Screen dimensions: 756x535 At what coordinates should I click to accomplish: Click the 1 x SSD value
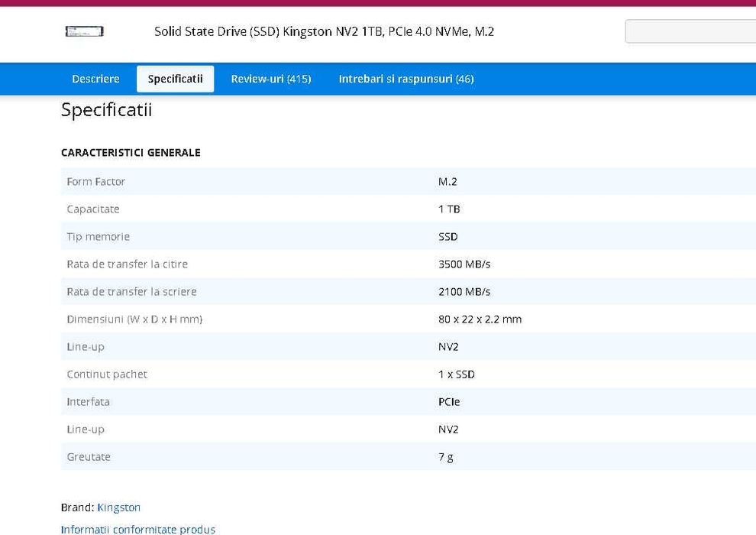pyautogui.click(x=456, y=374)
